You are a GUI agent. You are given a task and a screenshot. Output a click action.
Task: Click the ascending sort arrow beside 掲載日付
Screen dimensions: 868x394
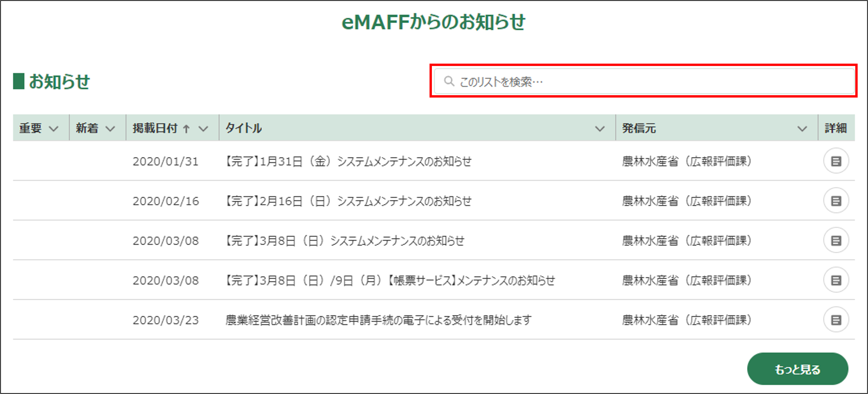[186, 128]
